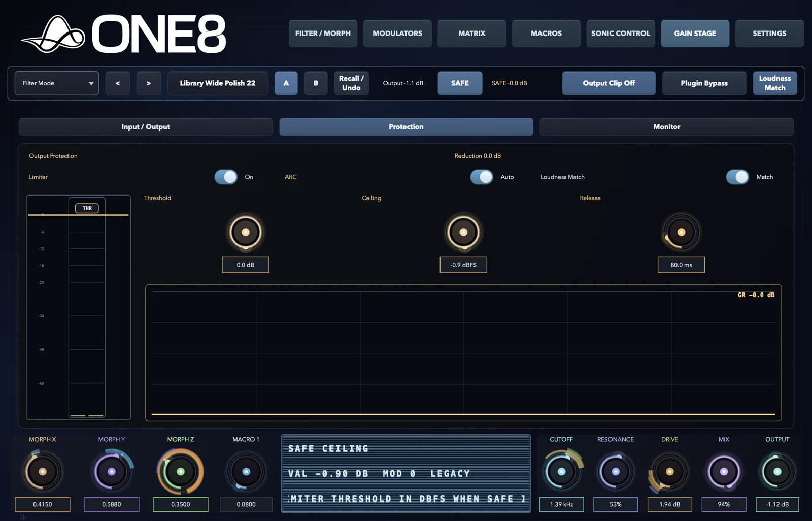Click the MORPH Y knob
This screenshot has width=812, height=521.
point(112,472)
